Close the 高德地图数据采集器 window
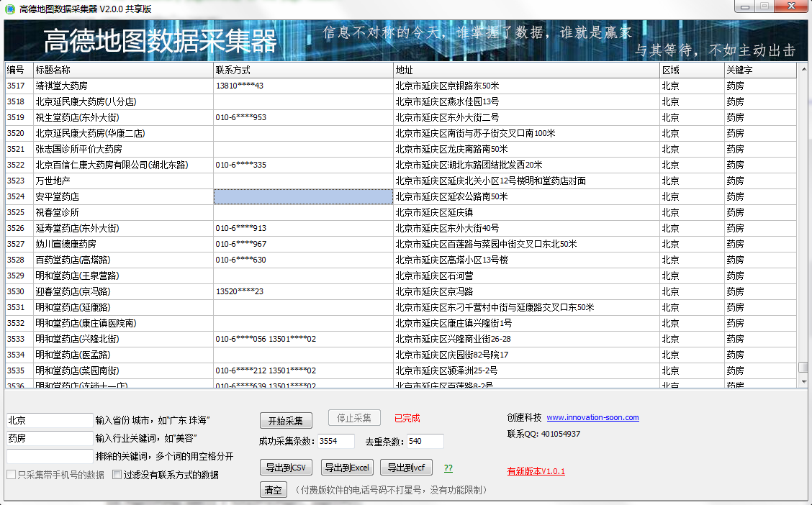812x505 pixels. pos(791,6)
